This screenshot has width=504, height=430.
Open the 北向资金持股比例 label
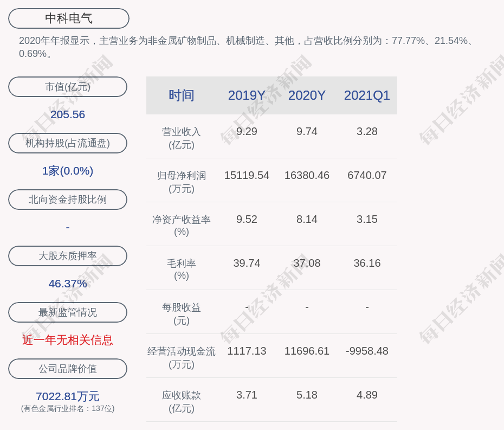click(68, 200)
